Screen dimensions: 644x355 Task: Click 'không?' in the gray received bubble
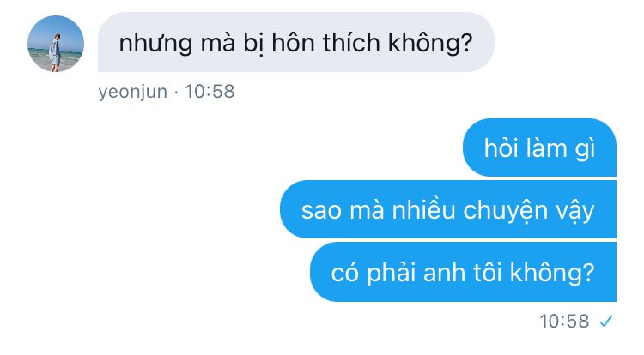[x=430, y=44]
